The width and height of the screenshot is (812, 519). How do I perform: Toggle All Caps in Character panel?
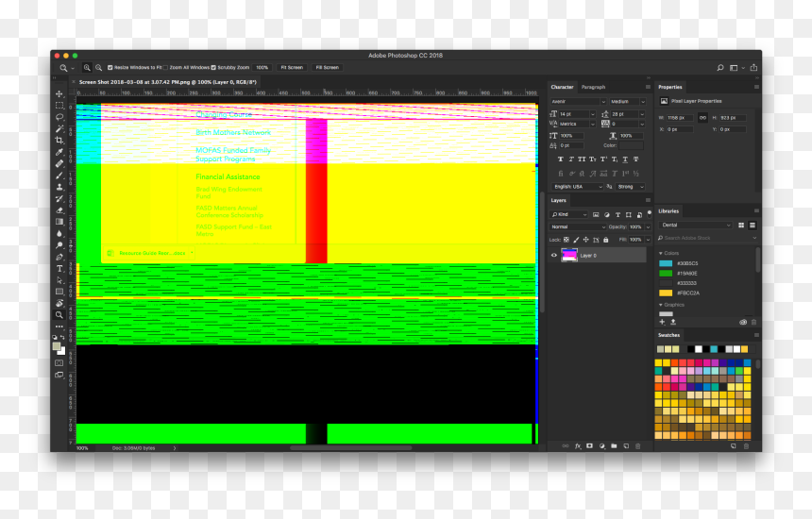click(582, 159)
